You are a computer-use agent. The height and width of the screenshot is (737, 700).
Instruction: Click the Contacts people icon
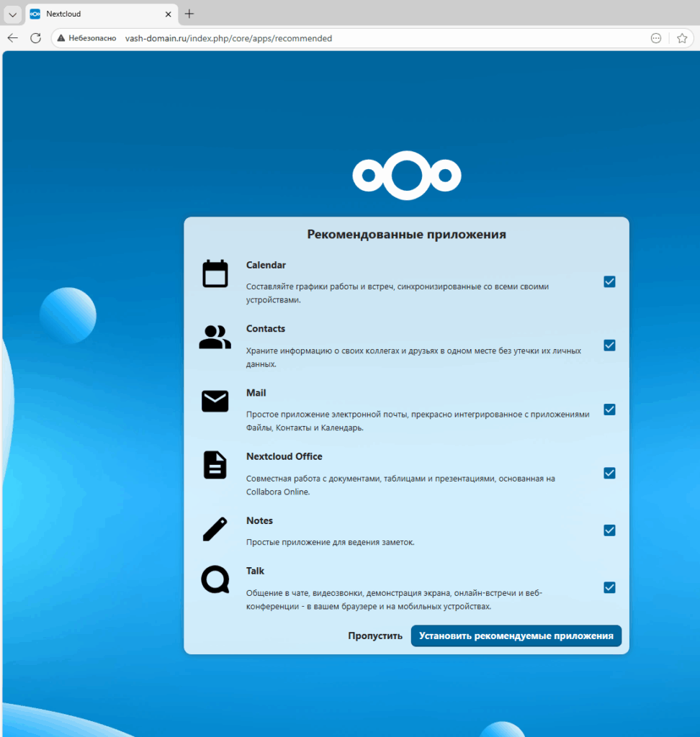(x=215, y=337)
